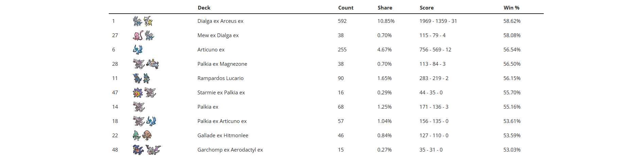Click the Starmie and Palkia sprite icons
This screenshot has height=157, width=644.
pos(144,93)
